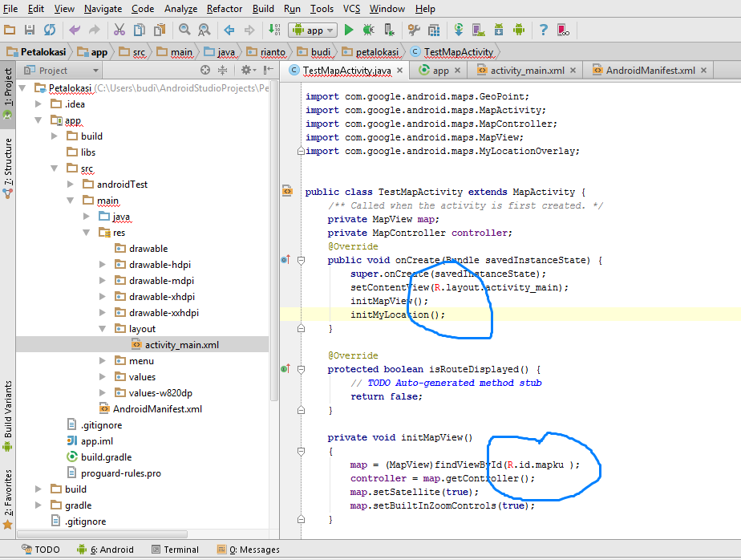Screen dimensions: 741x560
Task: Open the 0: Messages tool window
Action: (249, 549)
